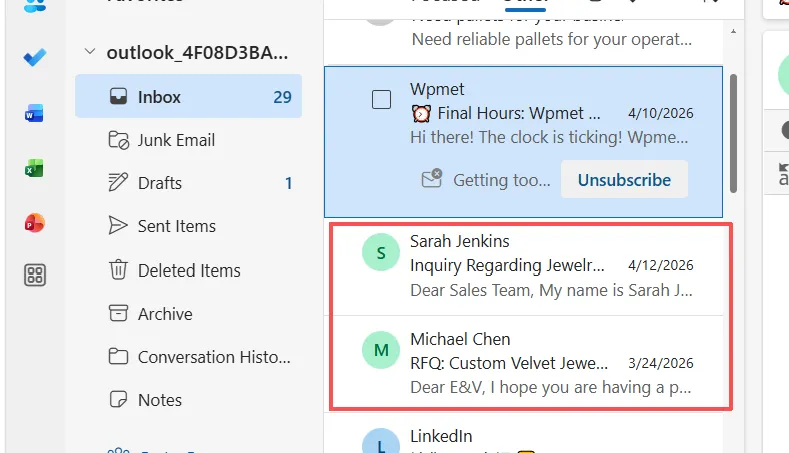Click the envelope icon beside Getting too

pyautogui.click(x=432, y=180)
